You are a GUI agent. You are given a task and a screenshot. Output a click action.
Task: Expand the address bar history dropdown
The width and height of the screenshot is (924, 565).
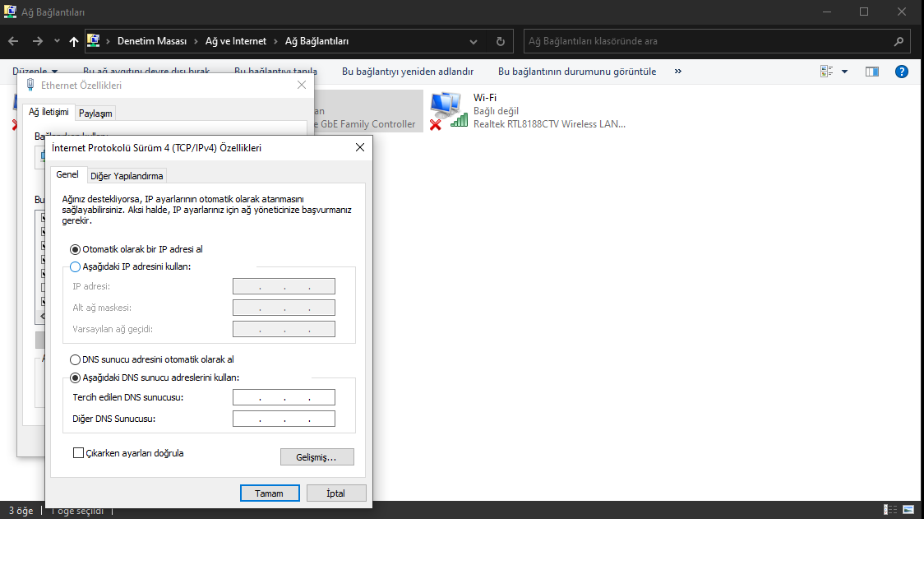click(474, 41)
